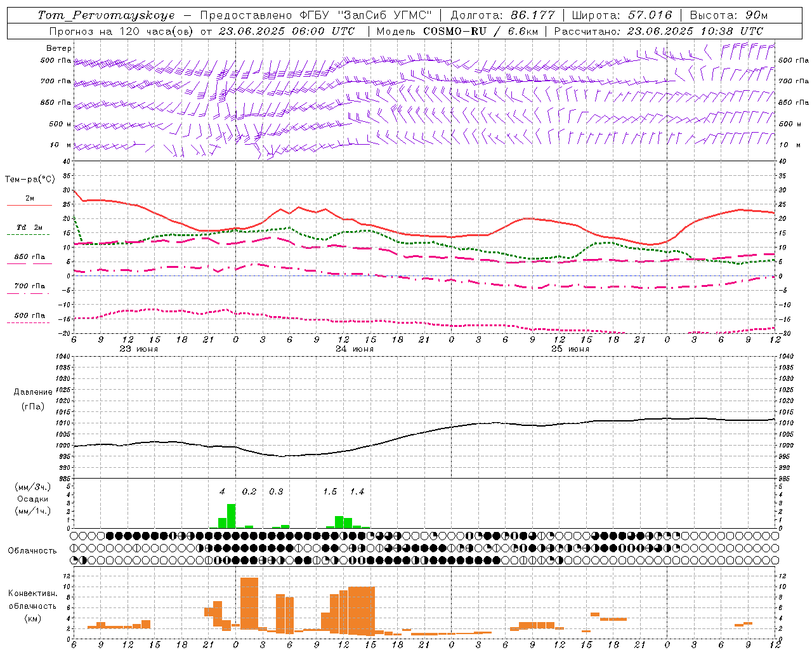Click the Давление pressure panel label
Viewport: 812px width, 650px height.
pyautogui.click(x=32, y=392)
